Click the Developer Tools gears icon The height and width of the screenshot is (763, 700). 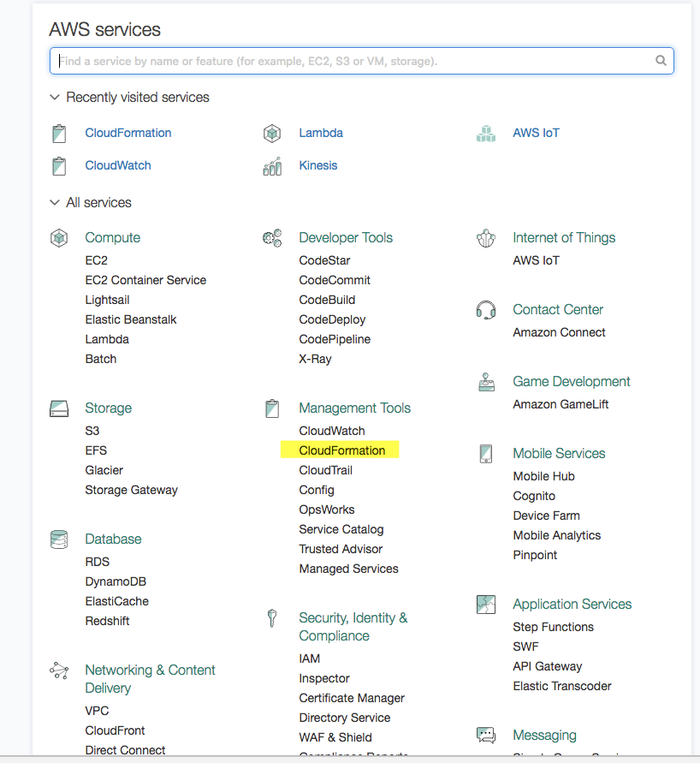click(272, 238)
